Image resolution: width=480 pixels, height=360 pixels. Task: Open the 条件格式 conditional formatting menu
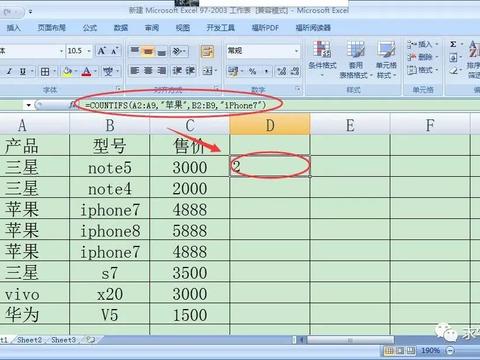coord(322,59)
